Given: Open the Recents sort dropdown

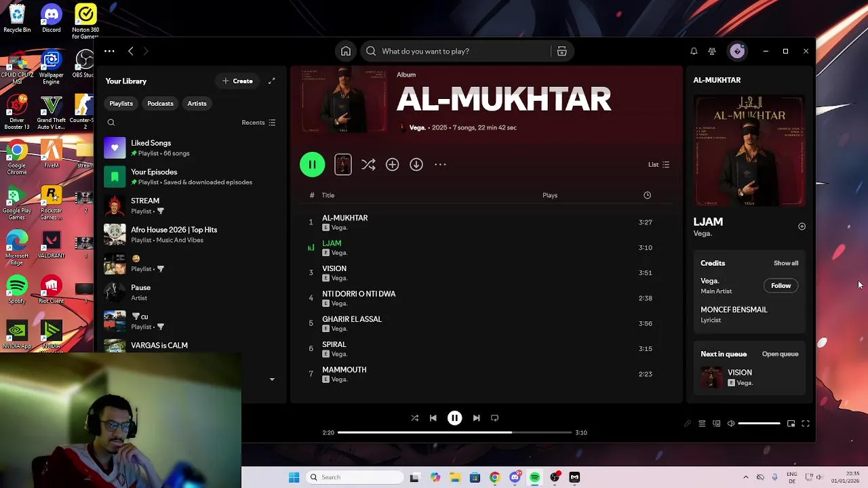Looking at the screenshot, I should (x=258, y=123).
